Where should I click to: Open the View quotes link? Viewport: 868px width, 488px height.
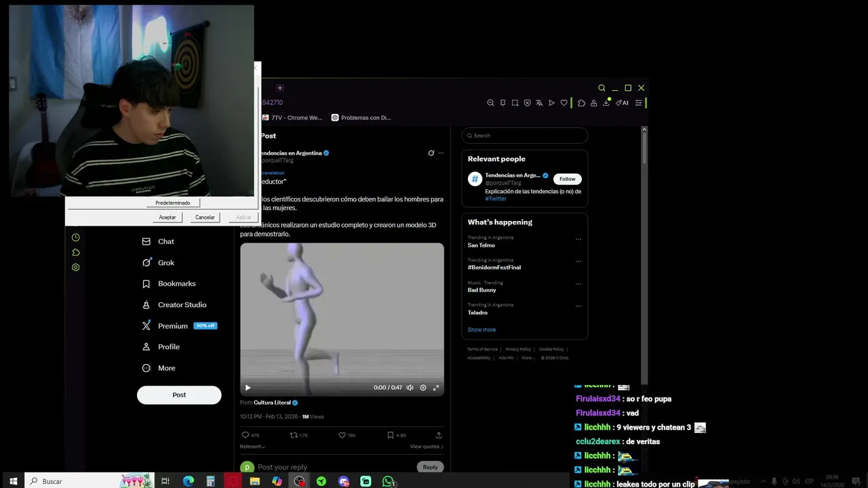[x=427, y=447]
